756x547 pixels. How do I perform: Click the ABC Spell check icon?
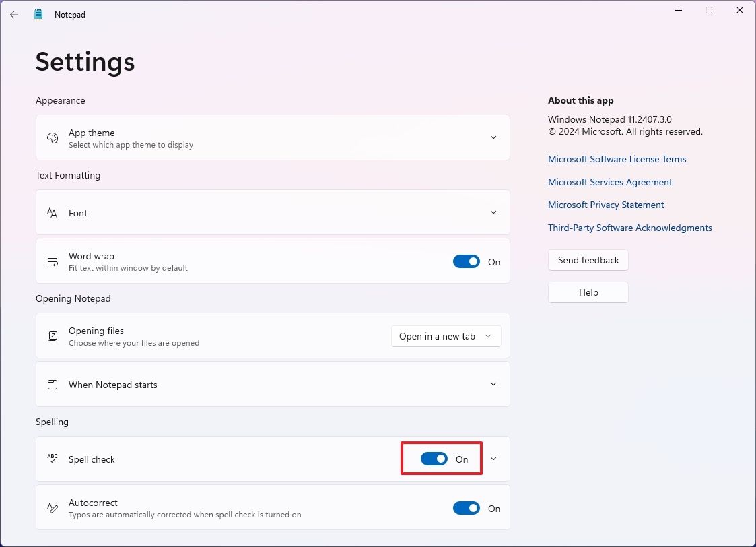pyautogui.click(x=52, y=458)
